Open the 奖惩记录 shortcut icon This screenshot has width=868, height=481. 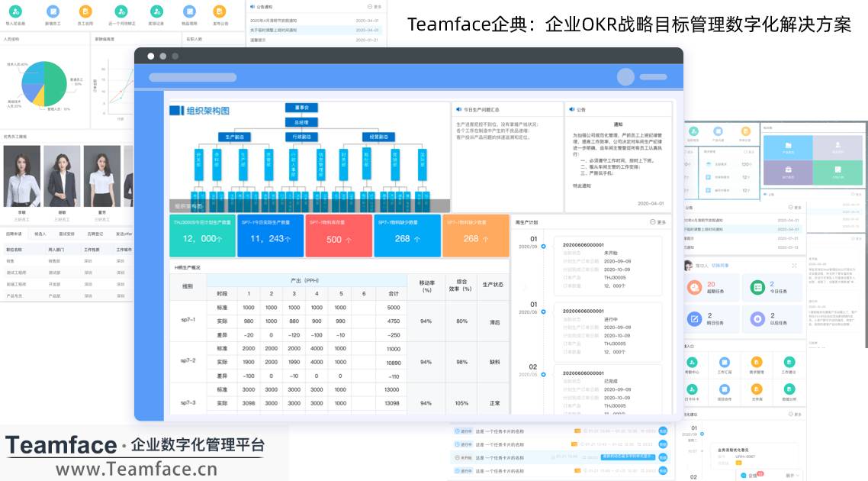[x=156, y=11]
